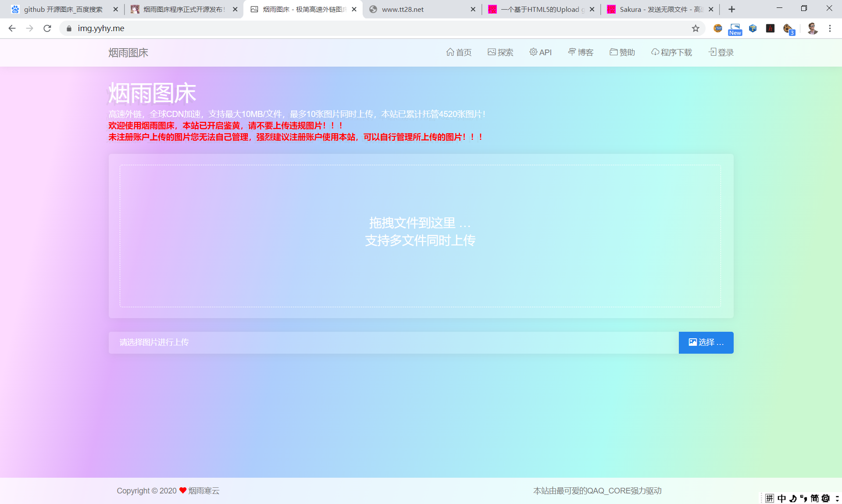This screenshot has height=504, width=842.
Task: Close the HTML5 Upload tab
Action: pyautogui.click(x=592, y=9)
